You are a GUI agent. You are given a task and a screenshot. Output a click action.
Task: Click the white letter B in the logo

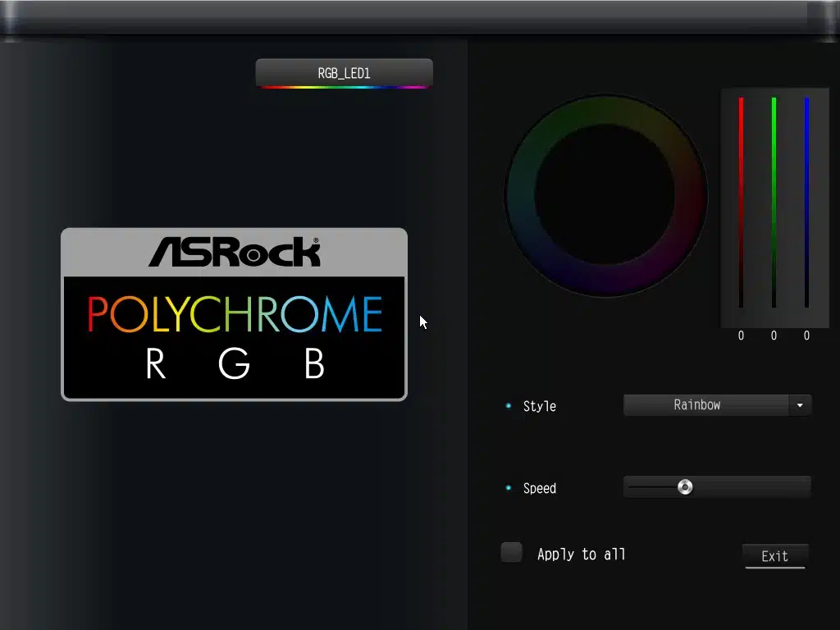(x=314, y=364)
